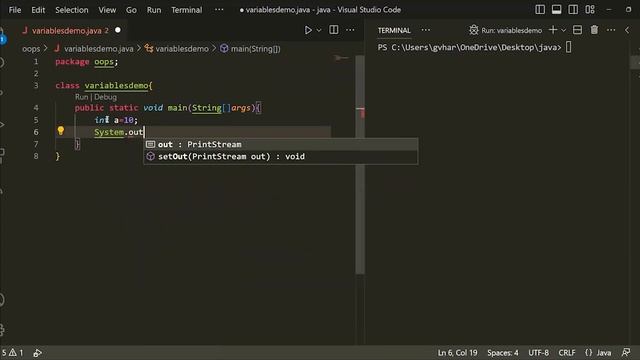Click 'System' on line 6
This screenshot has width=640, height=360.
[x=109, y=132]
